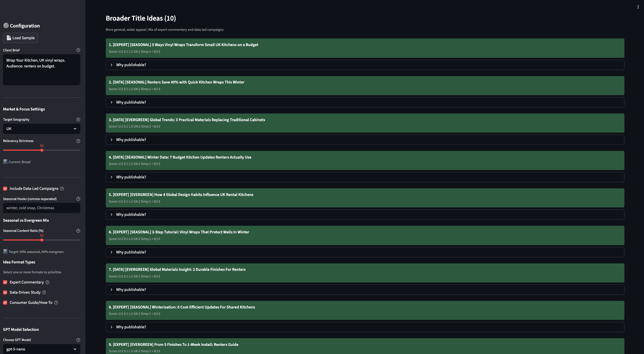644x354 pixels.
Task: Click the help icon beside Data-Driven Study
Action: (44, 292)
